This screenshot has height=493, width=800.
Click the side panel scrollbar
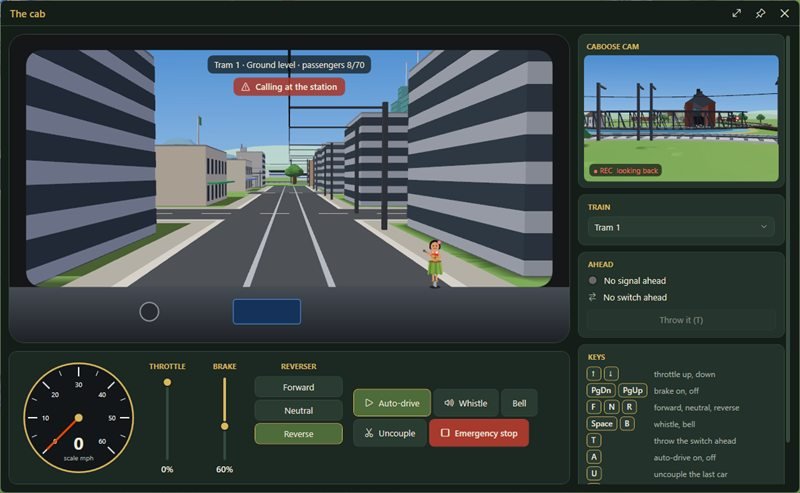point(788,239)
